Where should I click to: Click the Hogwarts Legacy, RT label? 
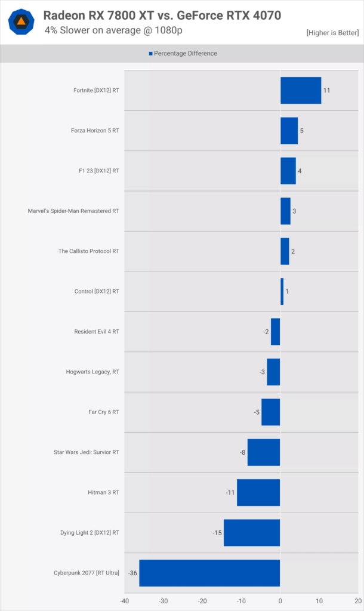[92, 372]
